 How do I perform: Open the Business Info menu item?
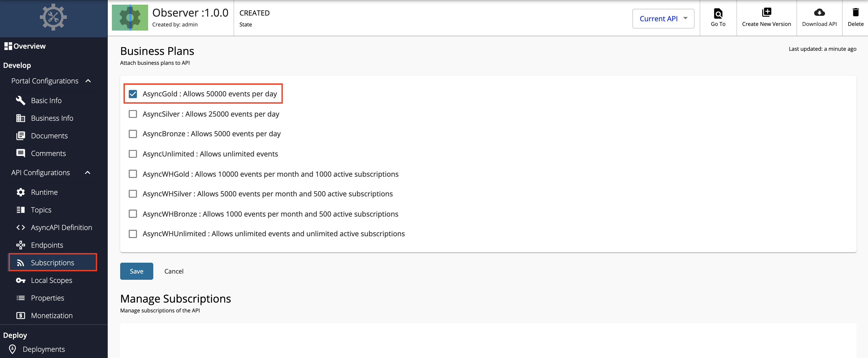[x=53, y=118]
